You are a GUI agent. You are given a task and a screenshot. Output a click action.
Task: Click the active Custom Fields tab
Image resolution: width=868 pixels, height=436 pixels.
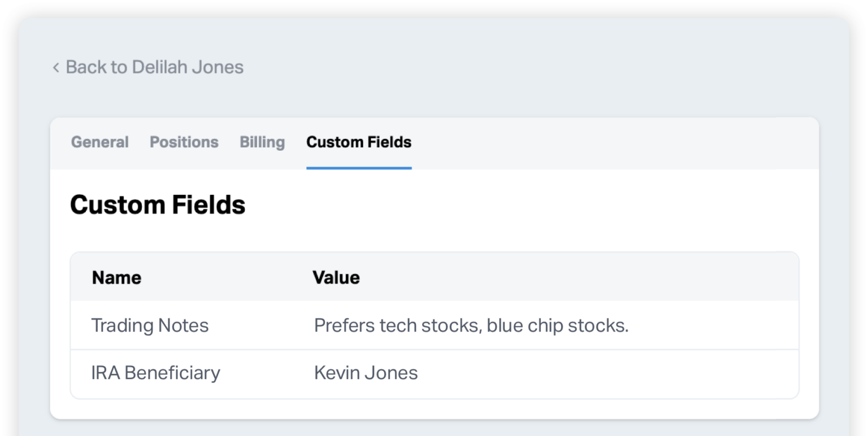tap(359, 142)
